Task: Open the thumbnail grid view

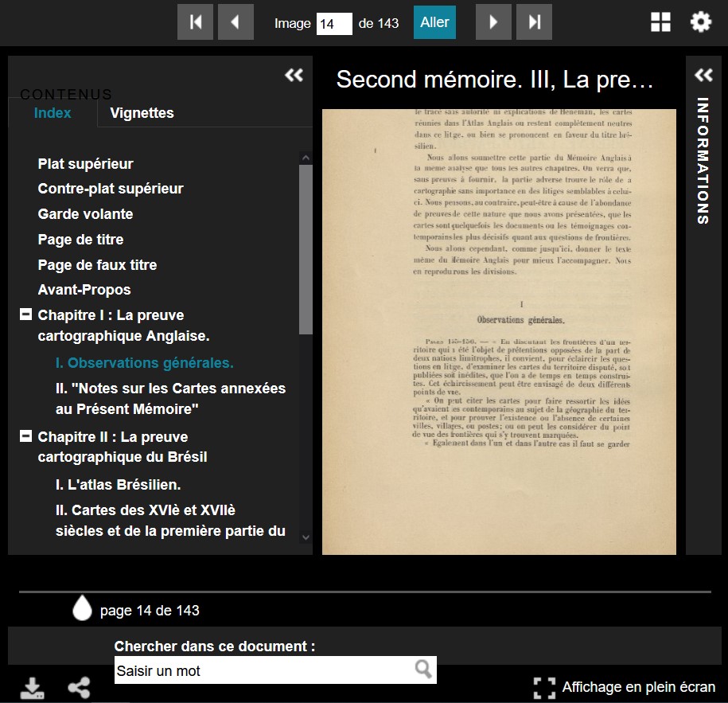Action: [660, 22]
